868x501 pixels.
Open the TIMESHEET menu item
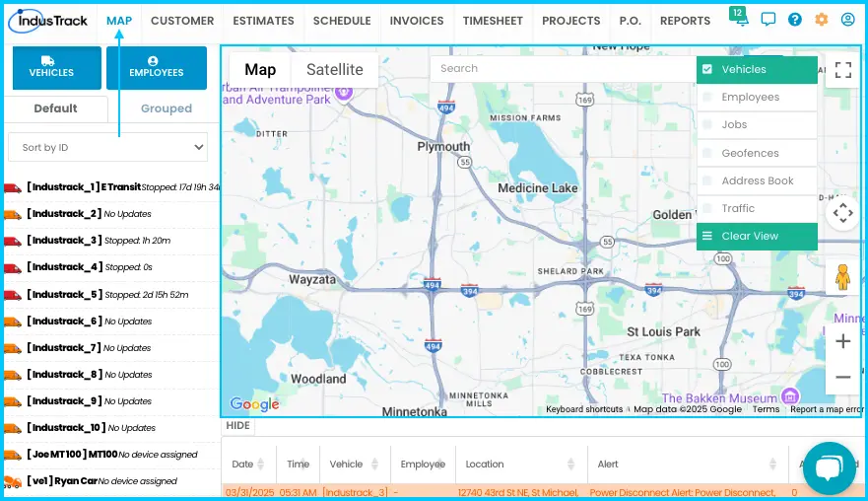[x=493, y=21]
